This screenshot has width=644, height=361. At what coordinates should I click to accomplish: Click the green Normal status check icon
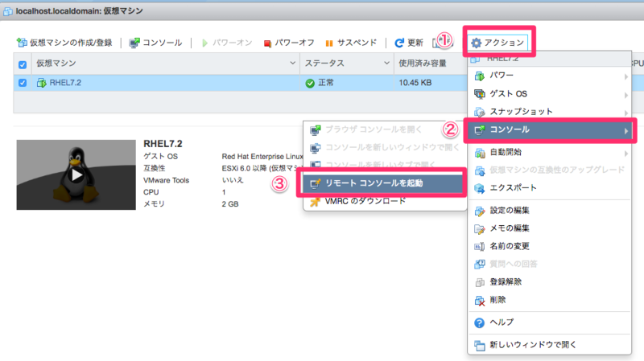coord(310,84)
